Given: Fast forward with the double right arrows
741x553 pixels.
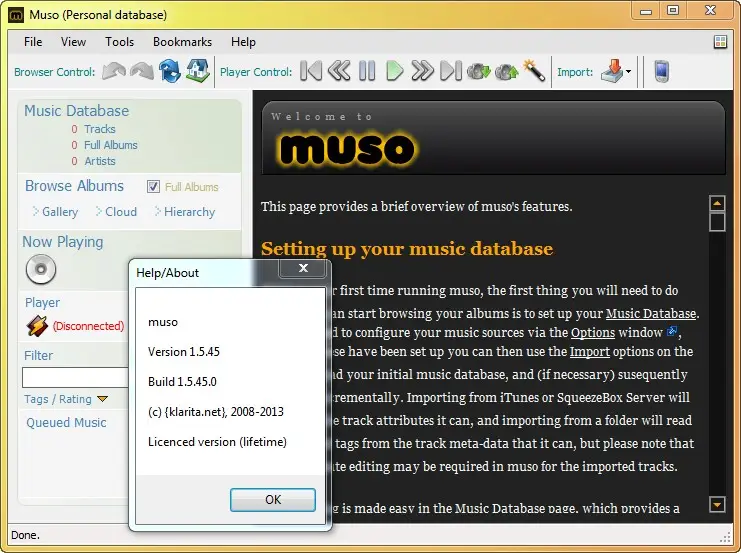Looking at the screenshot, I should coord(422,71).
